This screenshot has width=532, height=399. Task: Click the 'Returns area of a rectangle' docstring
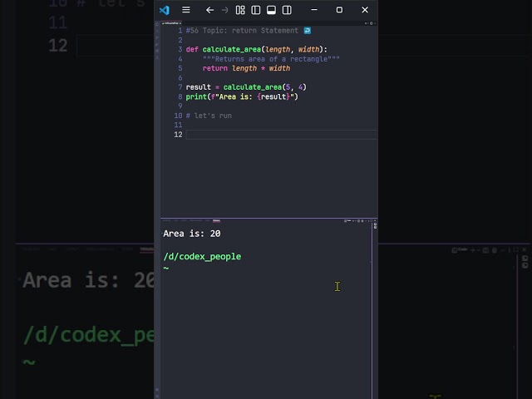pos(271,59)
